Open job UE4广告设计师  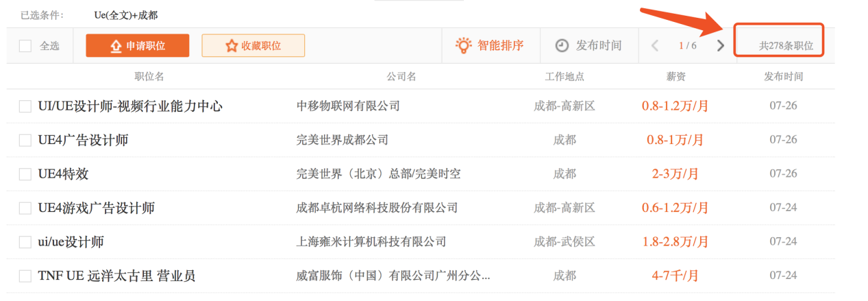(83, 140)
